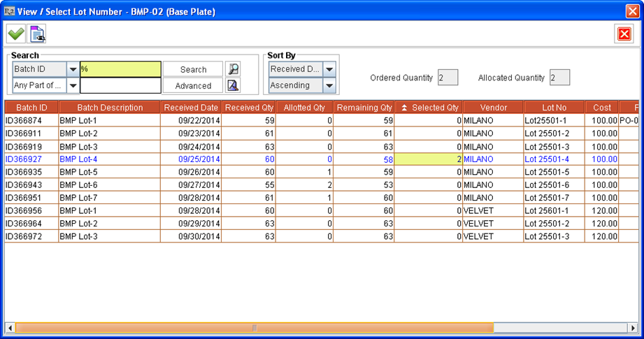Click the document export icon in toolbar
Viewport: 644px width, 339px height.
(x=37, y=33)
